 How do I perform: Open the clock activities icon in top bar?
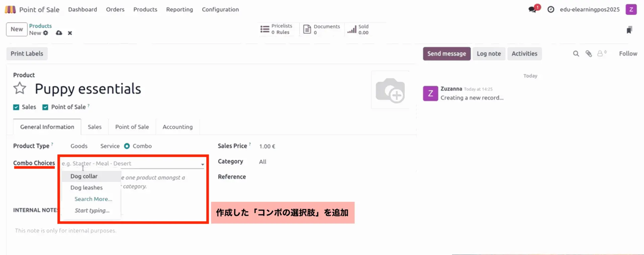coord(550,9)
